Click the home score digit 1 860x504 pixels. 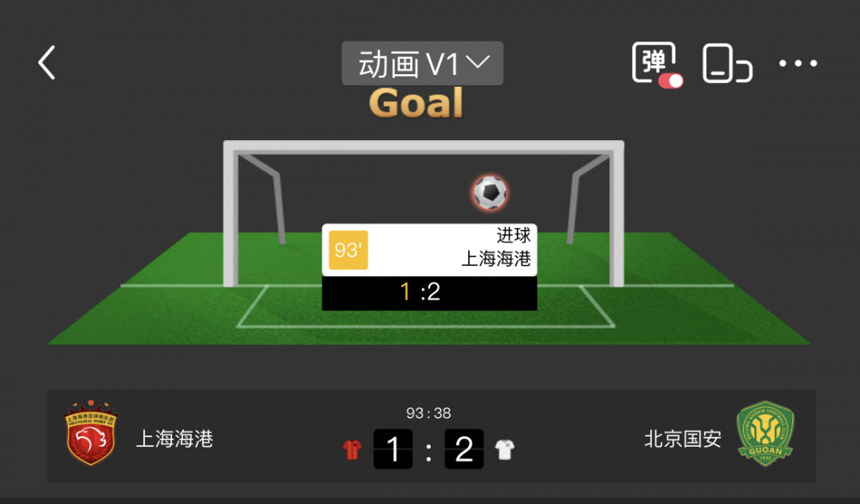(x=393, y=449)
